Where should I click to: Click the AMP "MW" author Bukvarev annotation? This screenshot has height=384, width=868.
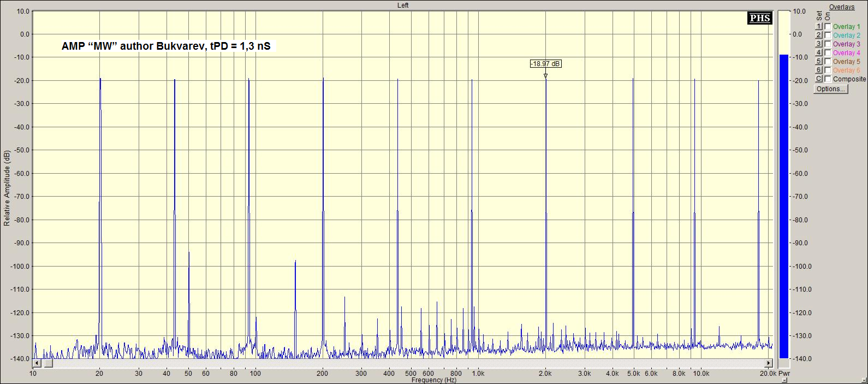click(x=166, y=46)
